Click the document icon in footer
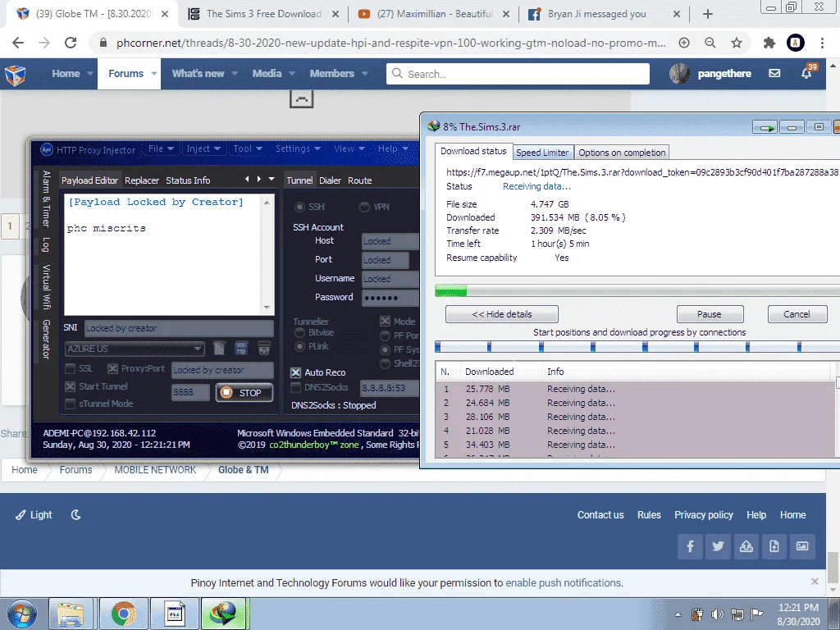Viewport: 840px width, 630px height. click(x=774, y=546)
